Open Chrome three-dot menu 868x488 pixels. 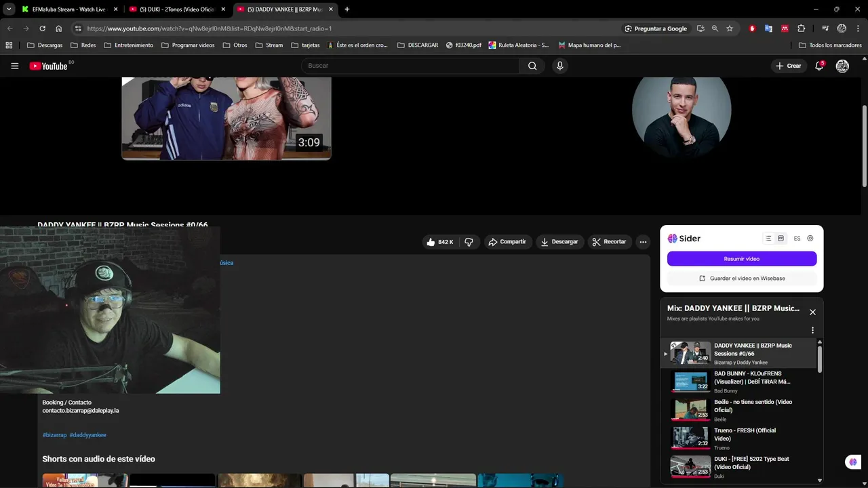(x=859, y=28)
